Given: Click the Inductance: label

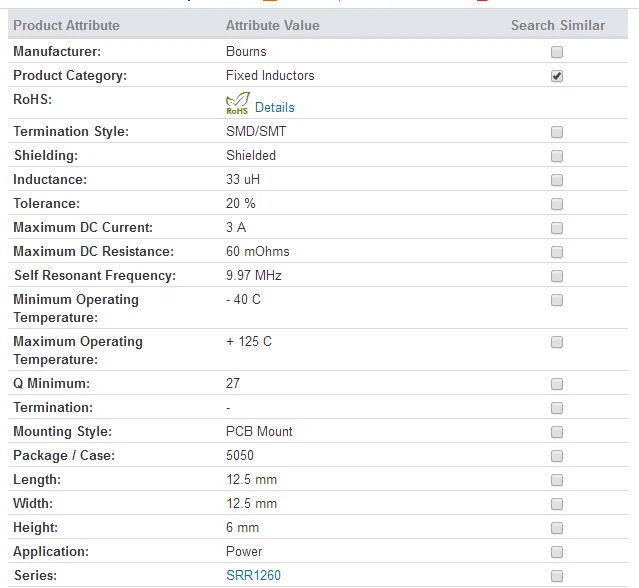Looking at the screenshot, I should click(x=50, y=179).
